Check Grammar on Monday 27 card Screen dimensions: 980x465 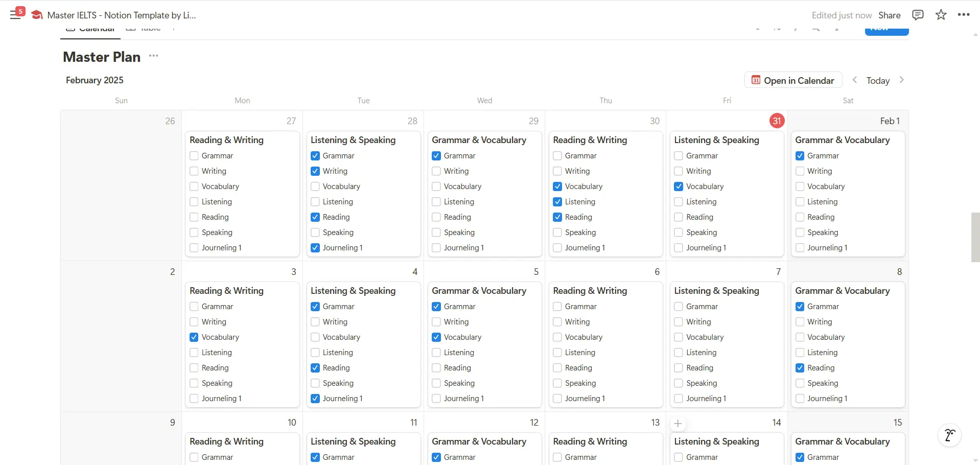click(x=194, y=156)
